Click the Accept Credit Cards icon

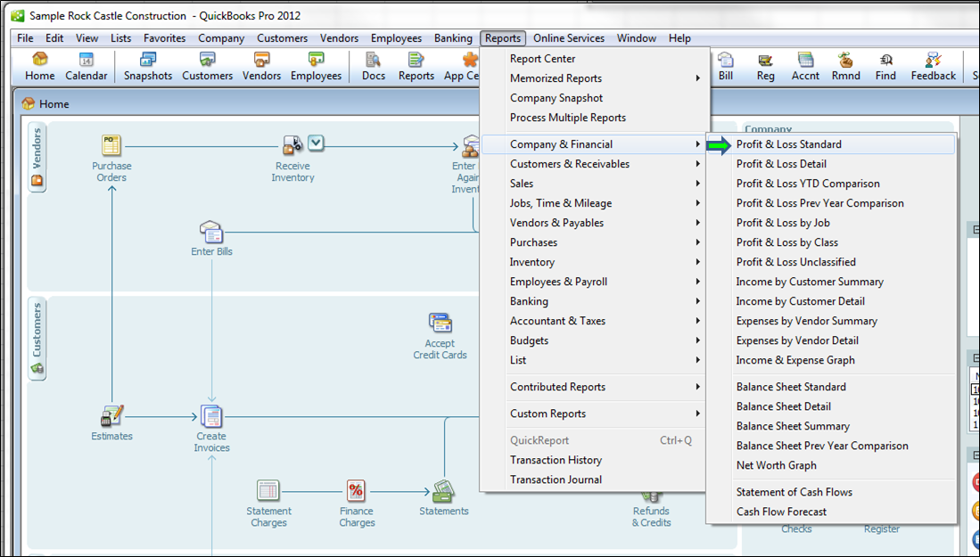pos(440,323)
